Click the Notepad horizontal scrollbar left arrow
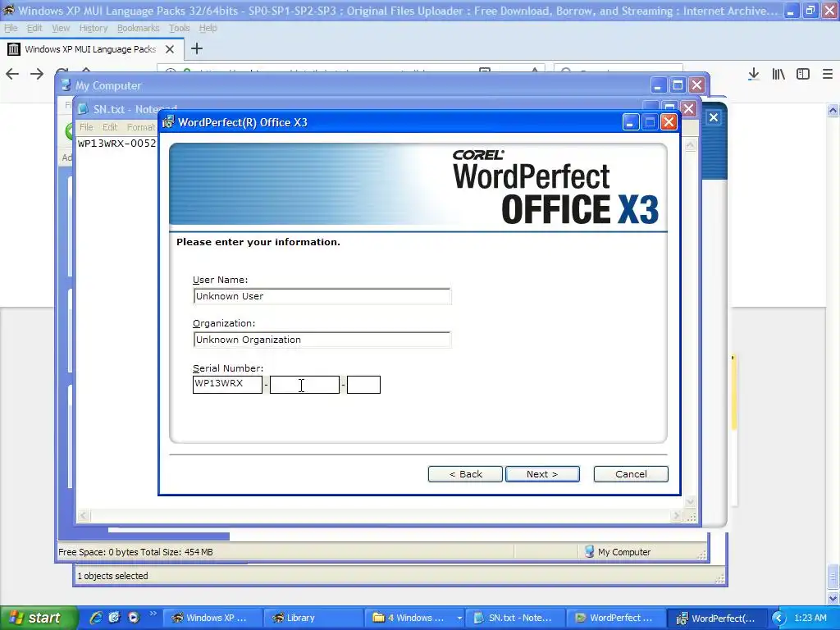The image size is (840, 630). coord(83,516)
